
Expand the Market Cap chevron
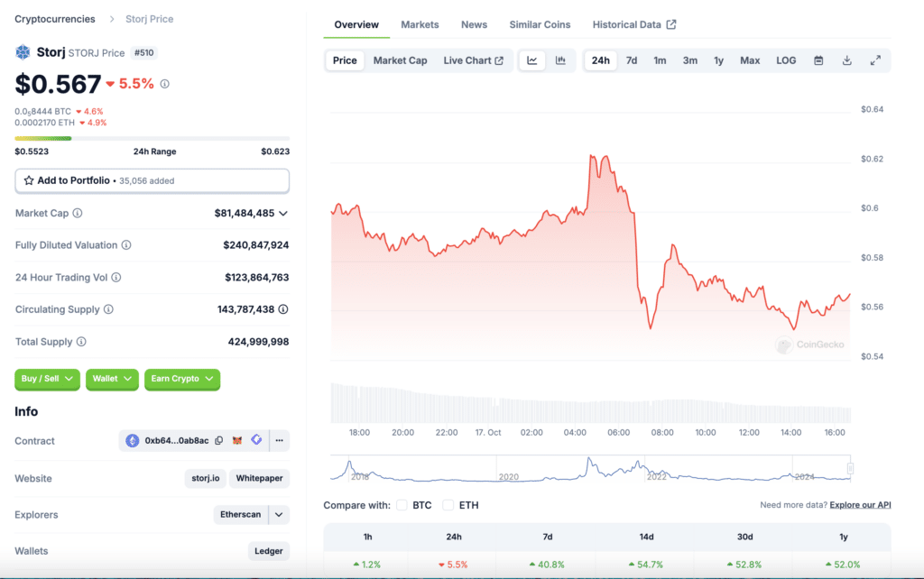pyautogui.click(x=283, y=213)
